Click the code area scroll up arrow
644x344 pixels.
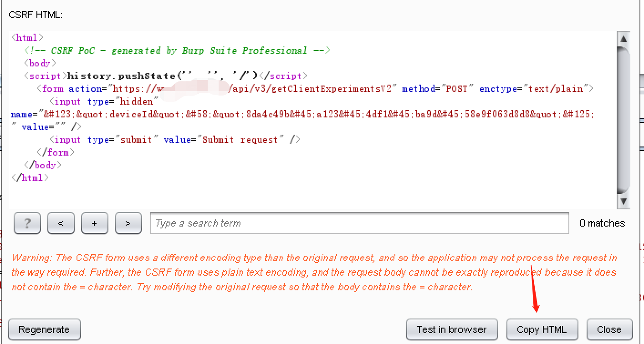pyautogui.click(x=624, y=39)
